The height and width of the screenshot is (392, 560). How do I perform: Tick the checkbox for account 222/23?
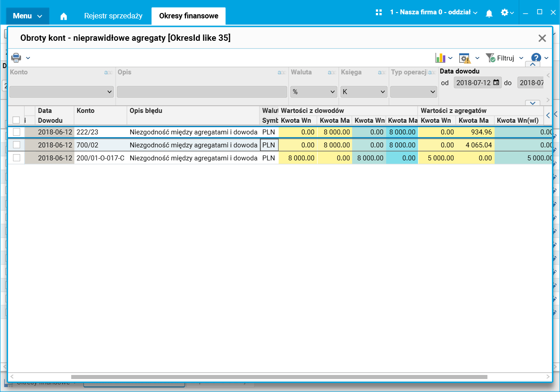pyautogui.click(x=17, y=132)
